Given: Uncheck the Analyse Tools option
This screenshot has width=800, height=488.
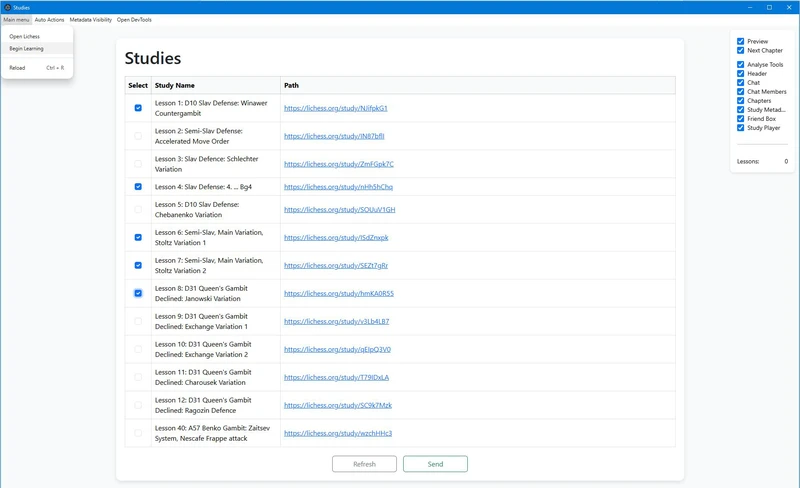Looking at the screenshot, I should (x=740, y=65).
